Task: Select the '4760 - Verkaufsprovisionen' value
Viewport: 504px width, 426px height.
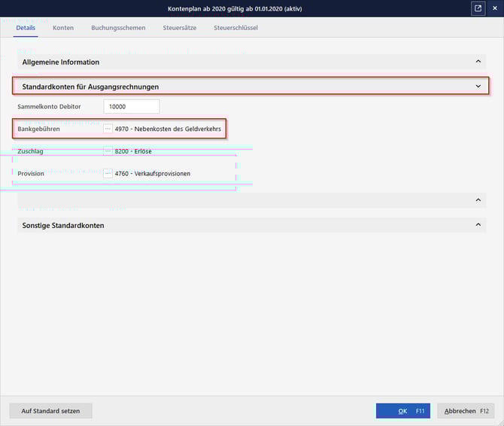Action: click(153, 174)
